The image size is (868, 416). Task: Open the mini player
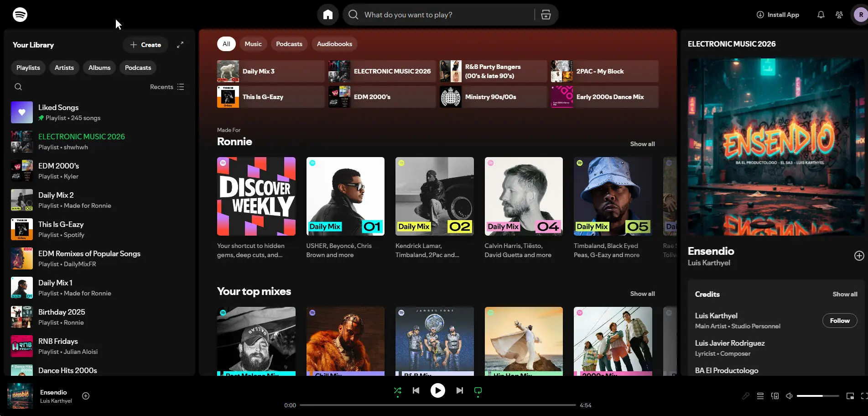[x=850, y=396]
